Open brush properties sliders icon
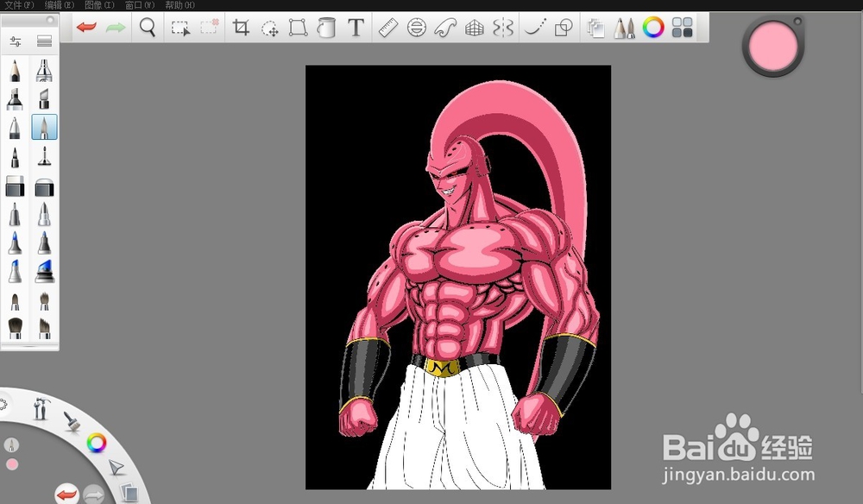Image resolution: width=863 pixels, height=504 pixels. (16, 41)
